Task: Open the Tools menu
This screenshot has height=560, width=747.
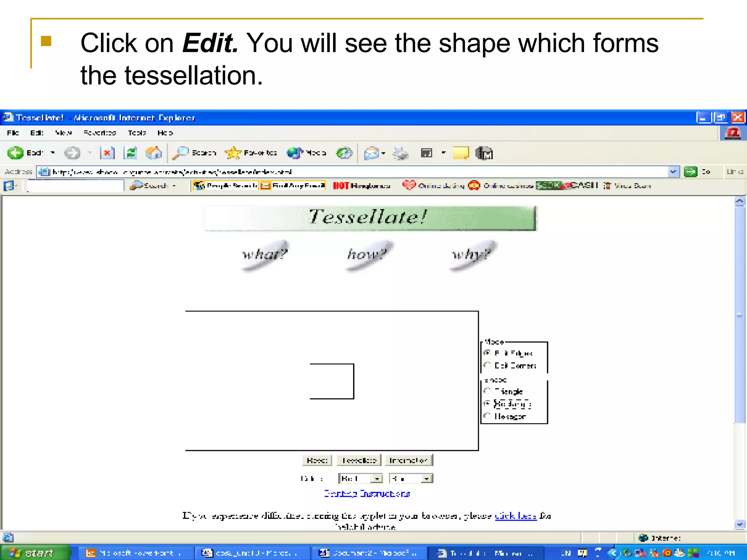Action: 137,133
